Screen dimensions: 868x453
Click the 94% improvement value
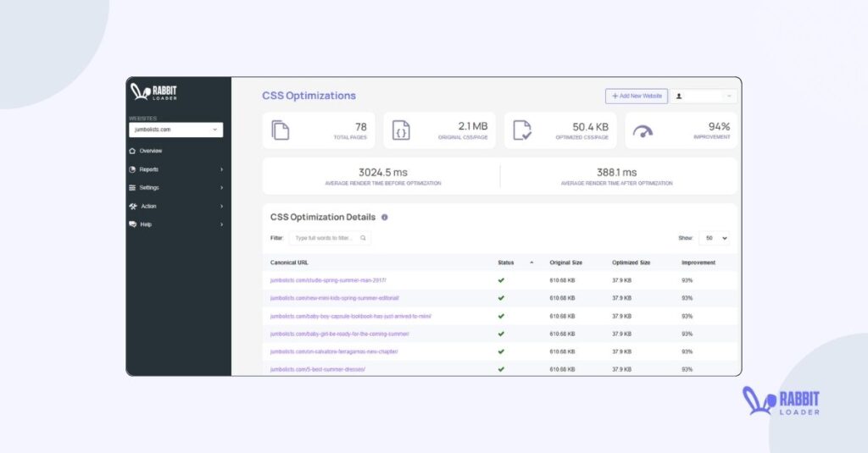point(719,127)
